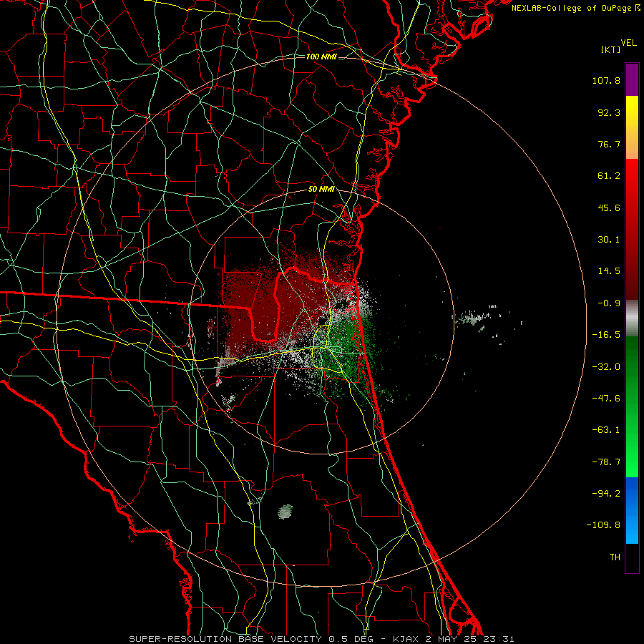This screenshot has width=644, height=644.
Task: Click the 92.3 legend value
Action: (609, 112)
